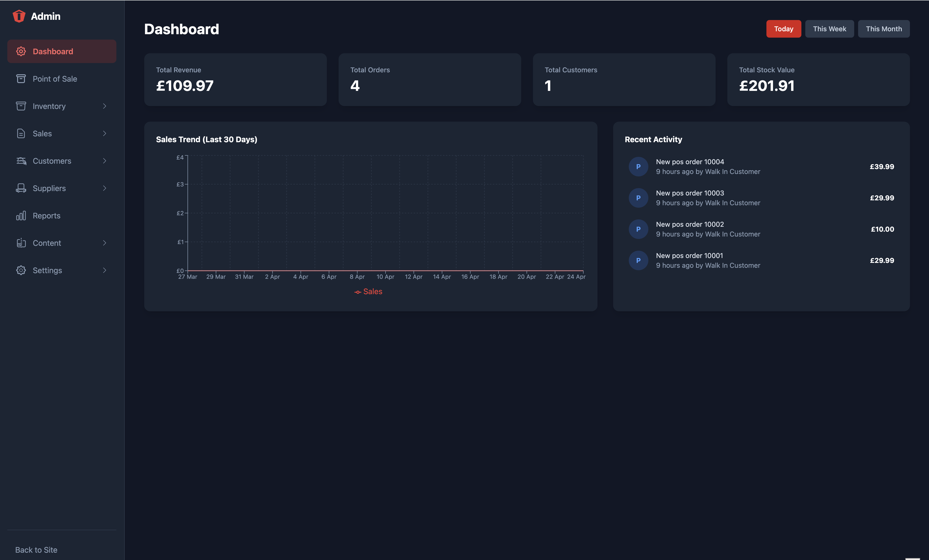
Task: Click the 'Sales Trend (Last 30 Days)' heading
Action: click(x=207, y=140)
